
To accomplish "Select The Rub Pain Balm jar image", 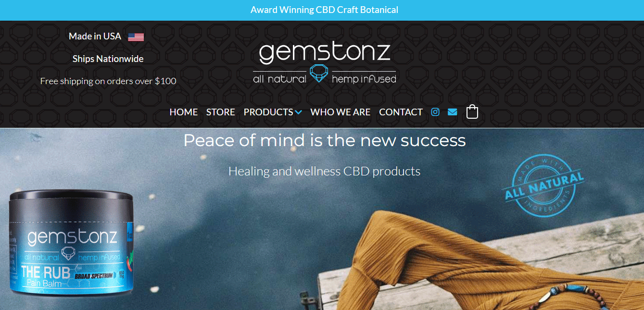I will [x=71, y=244].
